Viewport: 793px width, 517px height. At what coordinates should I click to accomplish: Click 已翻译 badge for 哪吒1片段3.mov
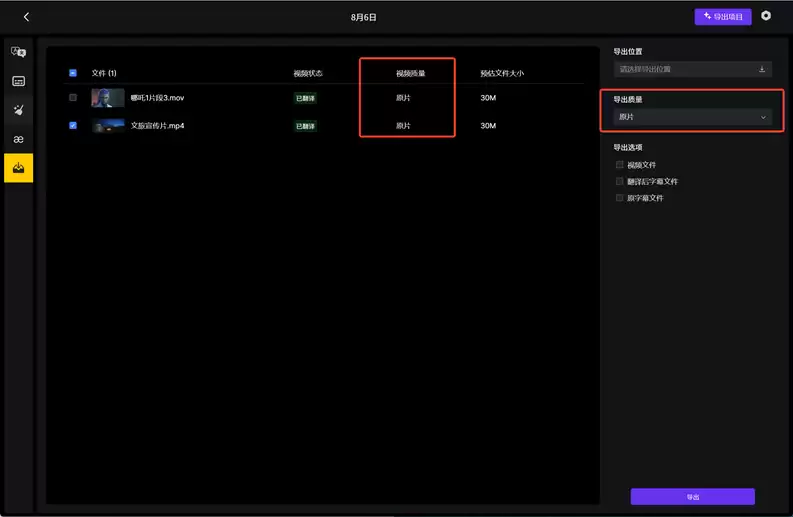(305, 98)
